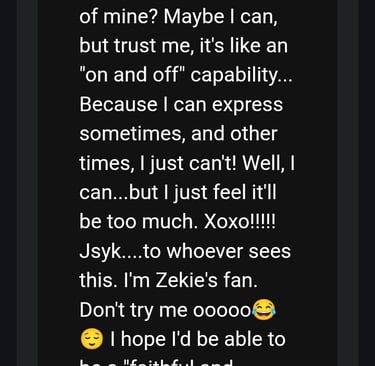Image resolution: width=375 pixels, height=366 pixels.
Task: Click the word 'Because' starting the sentence
Action: (x=118, y=104)
